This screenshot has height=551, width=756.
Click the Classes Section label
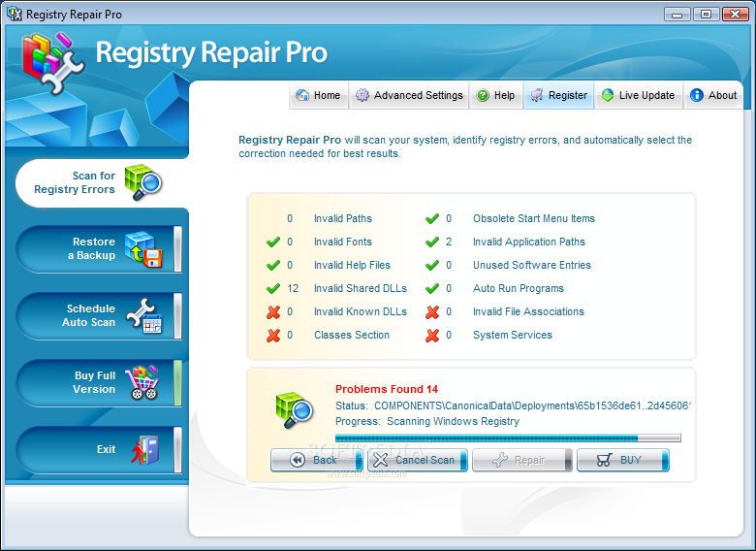point(352,335)
